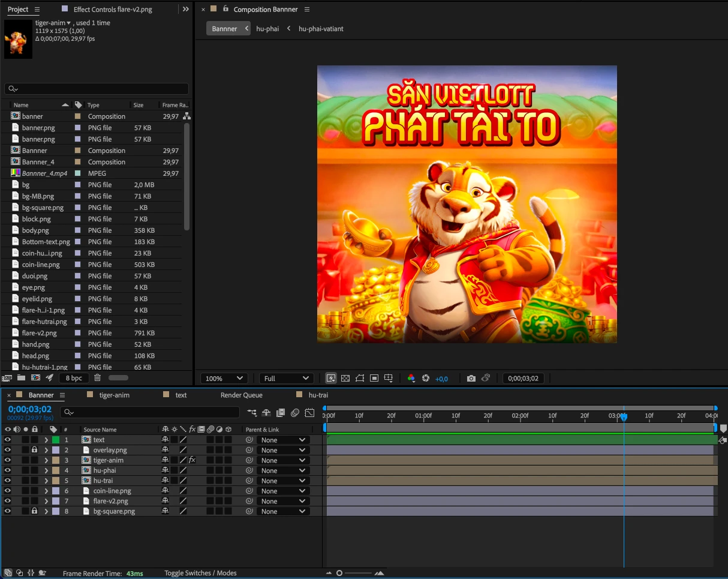Unlock the overlay.png layer
The width and height of the screenshot is (728, 579).
[x=35, y=450]
